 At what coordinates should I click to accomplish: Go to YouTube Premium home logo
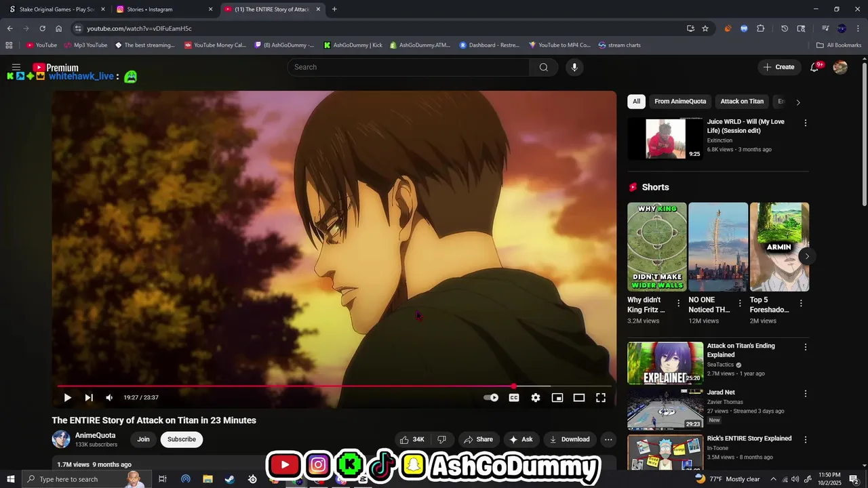[x=56, y=68]
